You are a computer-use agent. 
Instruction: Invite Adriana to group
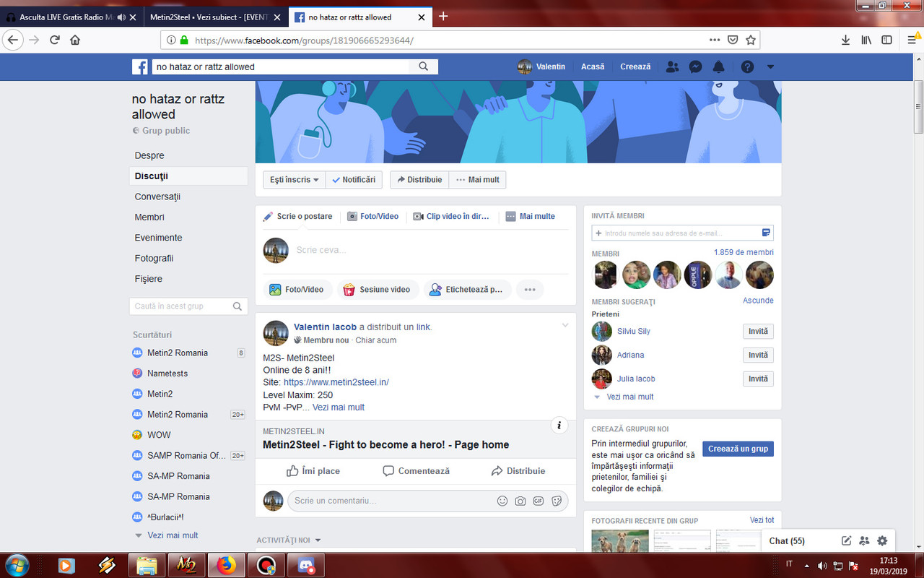point(758,355)
